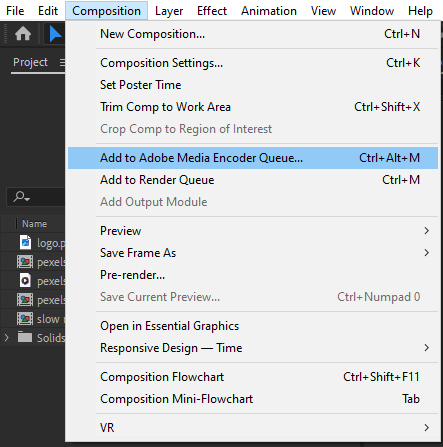Switch to the Project panel tab
Image resolution: width=443 pixels, height=447 pixels.
pyautogui.click(x=30, y=62)
